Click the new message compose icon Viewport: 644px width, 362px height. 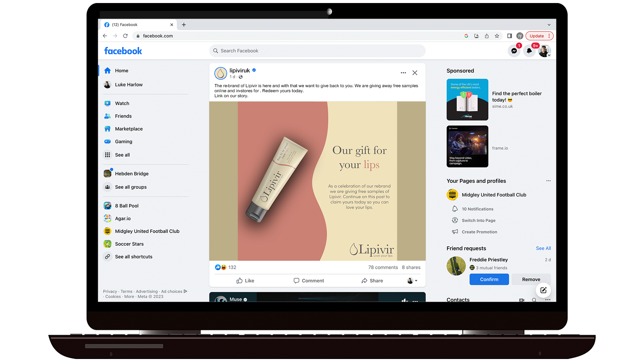click(x=543, y=290)
